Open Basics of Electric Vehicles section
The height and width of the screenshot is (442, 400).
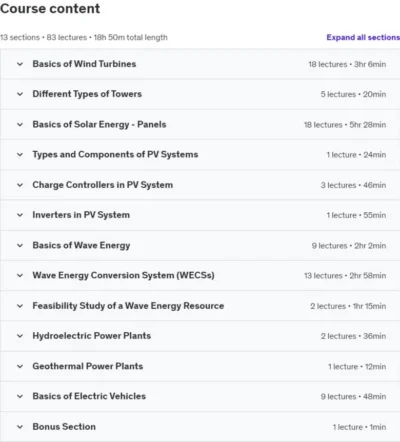[89, 396]
